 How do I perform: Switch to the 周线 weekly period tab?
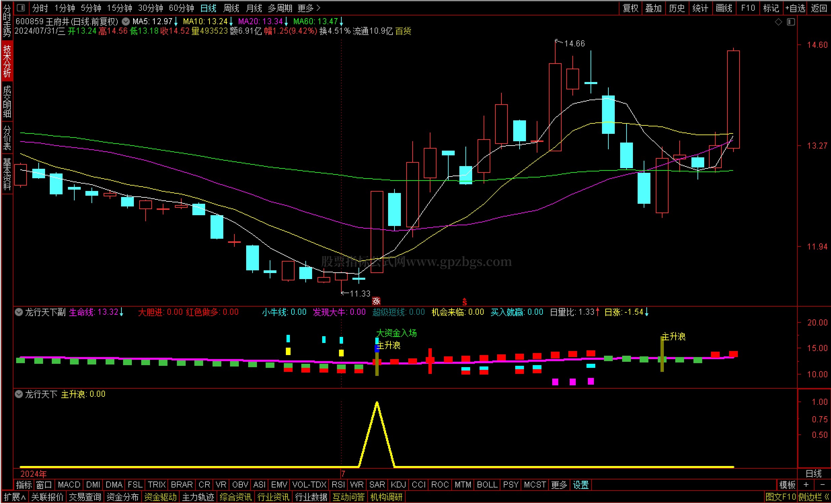click(231, 8)
